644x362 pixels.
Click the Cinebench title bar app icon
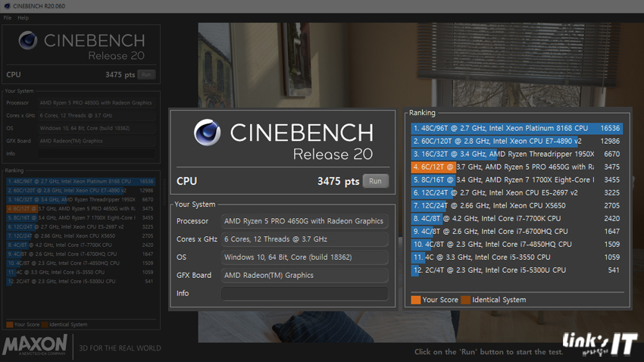[x=7, y=6]
